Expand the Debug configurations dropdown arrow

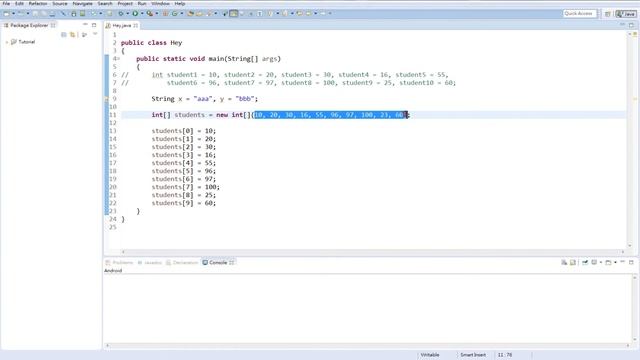click(x=128, y=13)
